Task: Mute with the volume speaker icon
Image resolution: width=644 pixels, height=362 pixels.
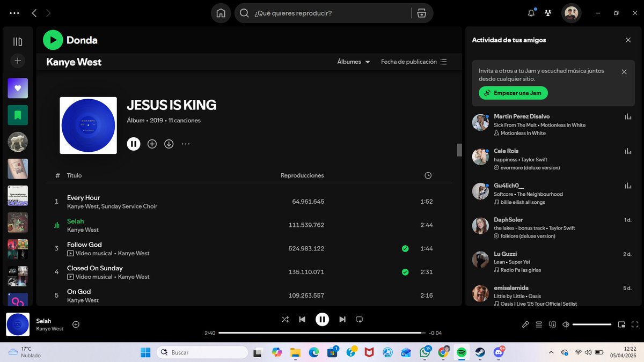Action: tap(566, 324)
